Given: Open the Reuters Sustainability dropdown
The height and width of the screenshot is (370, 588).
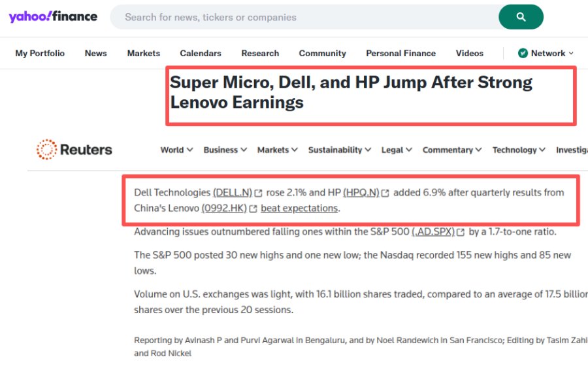Looking at the screenshot, I should (x=339, y=150).
